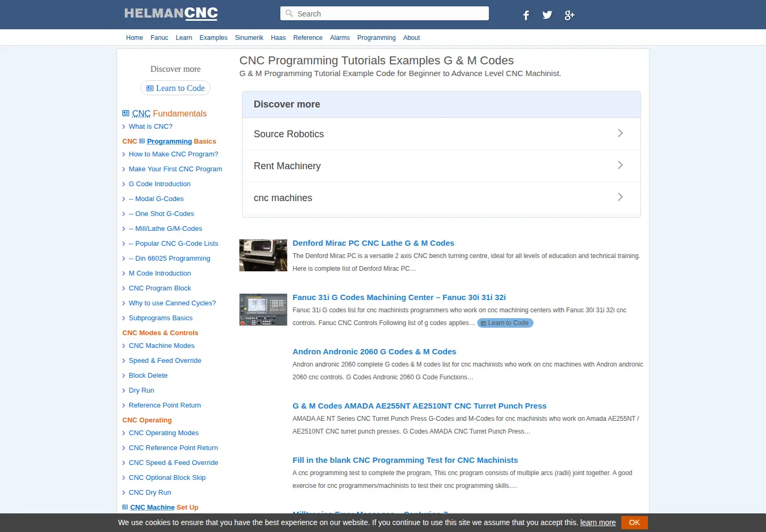The height and width of the screenshot is (532, 766).
Task: Open the Din 66025 Programming sidebar link
Action: click(x=170, y=259)
